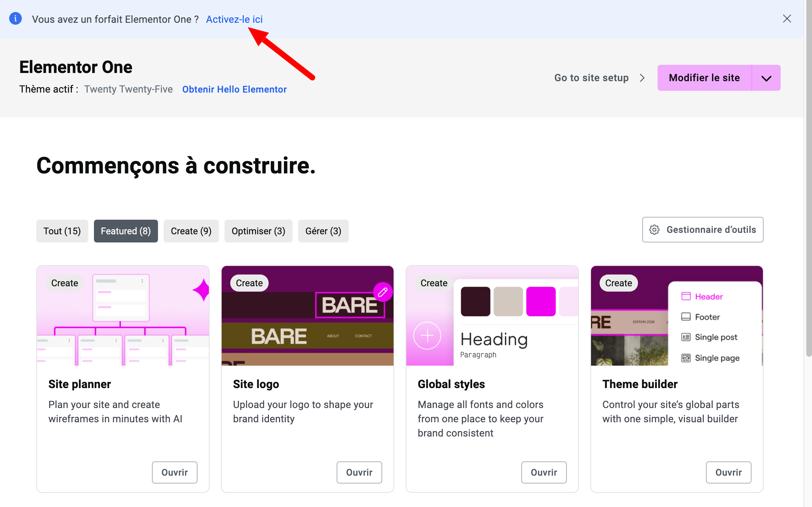The width and height of the screenshot is (812, 507).
Task: Click the Create badge on Site logo card
Action: click(x=249, y=283)
